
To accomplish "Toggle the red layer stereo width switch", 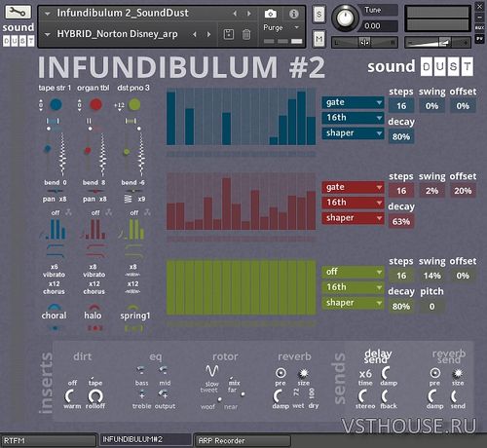I will point(89,121).
